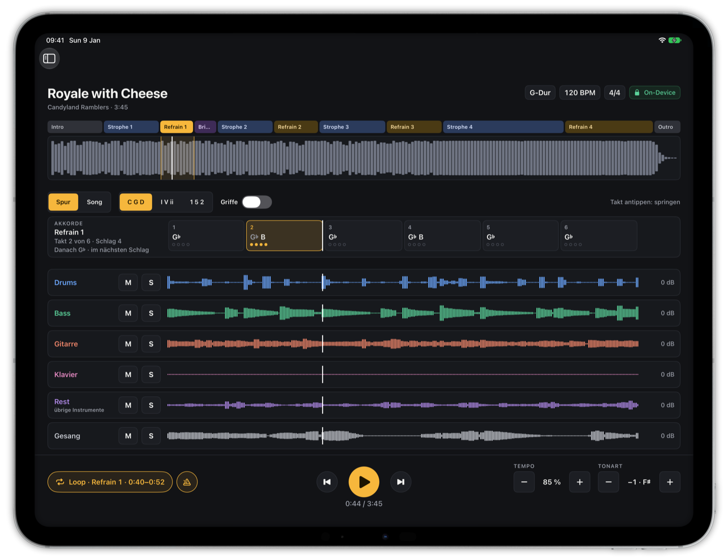
Task: Jump to chord bar 4 Gb B
Action: click(442, 236)
